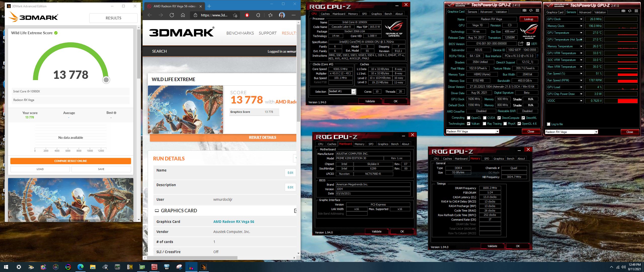Screen dimensions: 644x272
Task: Open Validation tab in GPU-Z Sensors window
Action: click(600, 12)
